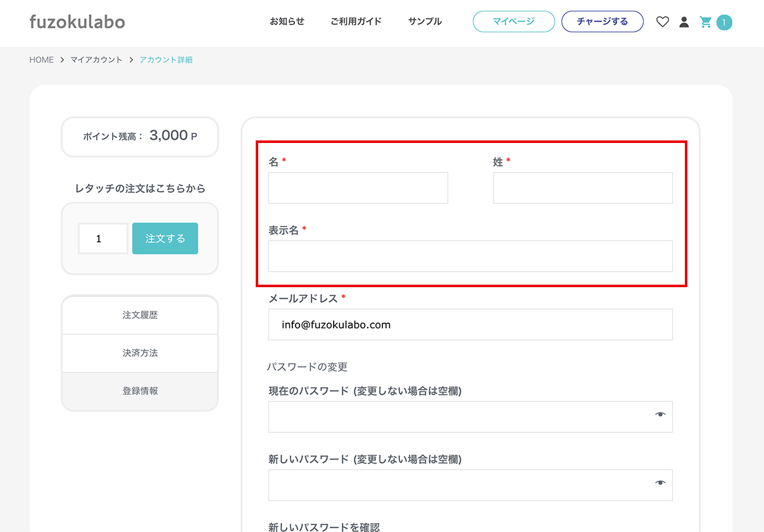This screenshot has width=764, height=532.
Task: Focus the 表示名 input field
Action: tap(470, 256)
